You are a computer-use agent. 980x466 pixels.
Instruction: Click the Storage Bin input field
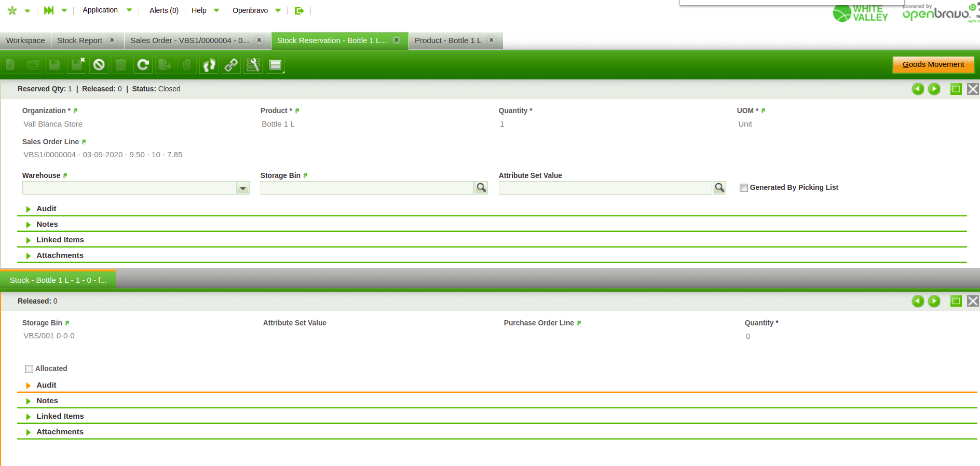coord(367,188)
